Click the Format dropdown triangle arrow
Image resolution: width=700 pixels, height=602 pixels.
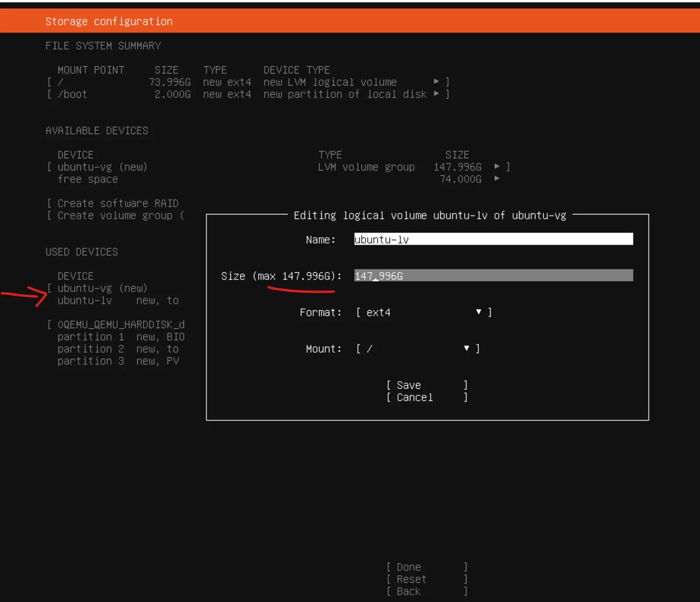479,312
